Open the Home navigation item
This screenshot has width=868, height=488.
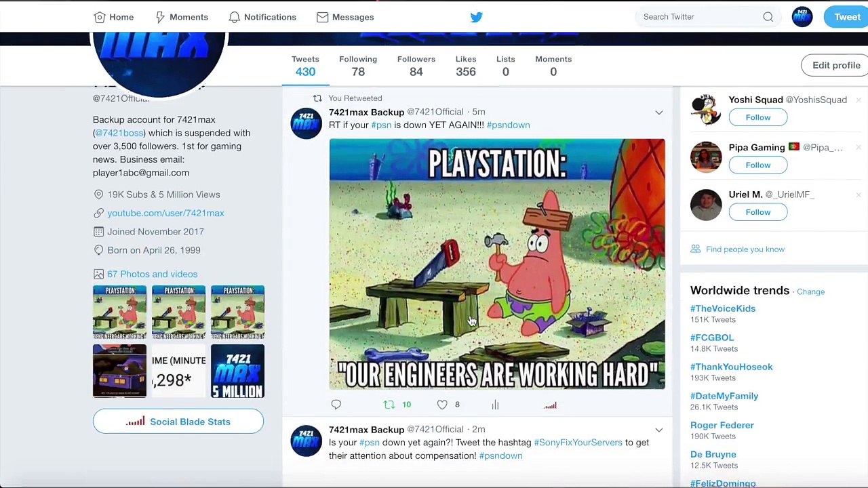point(113,17)
